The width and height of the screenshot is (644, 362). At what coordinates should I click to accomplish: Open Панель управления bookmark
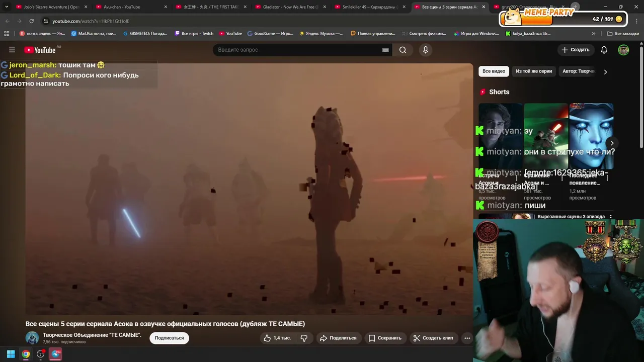[373, 34]
